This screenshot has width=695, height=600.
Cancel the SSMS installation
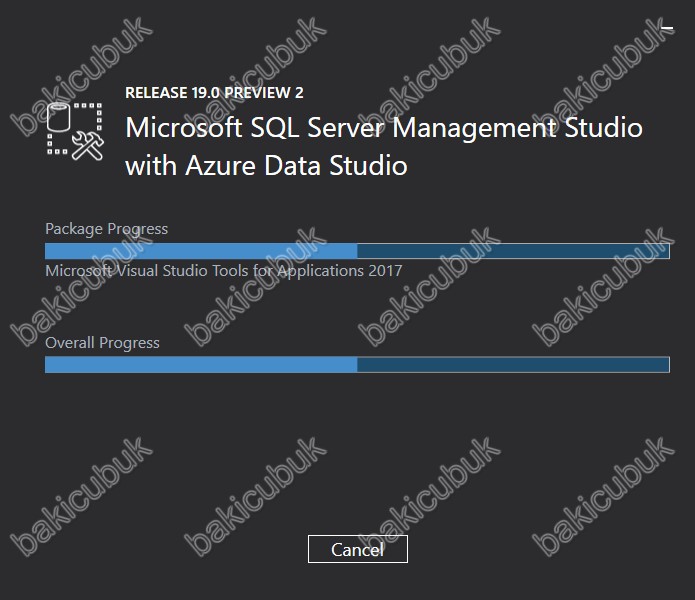point(358,549)
